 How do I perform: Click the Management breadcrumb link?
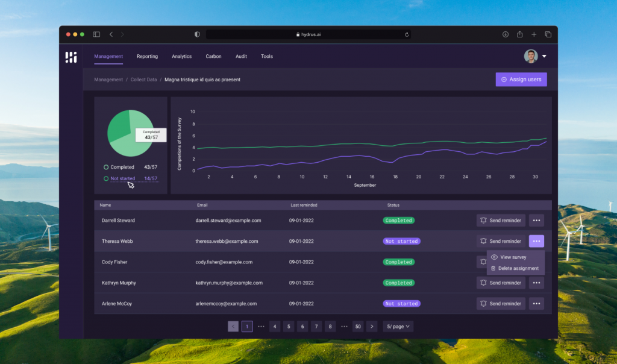[108, 80]
